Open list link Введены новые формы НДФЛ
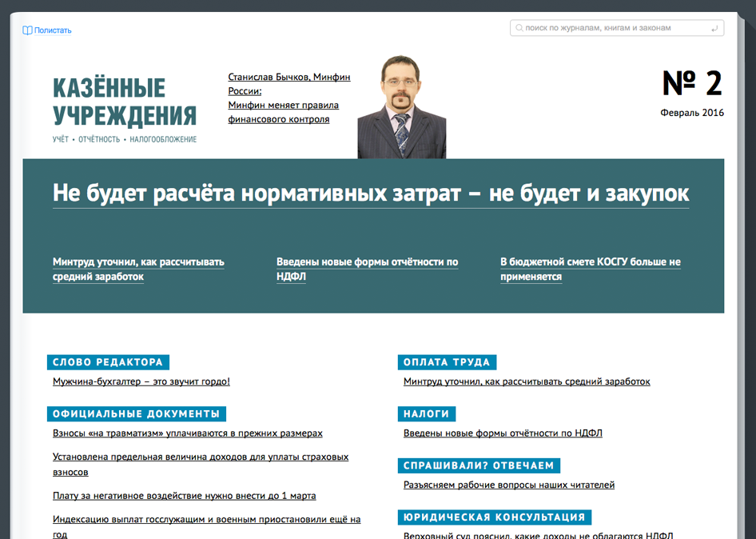The height and width of the screenshot is (539, 756). (x=503, y=433)
